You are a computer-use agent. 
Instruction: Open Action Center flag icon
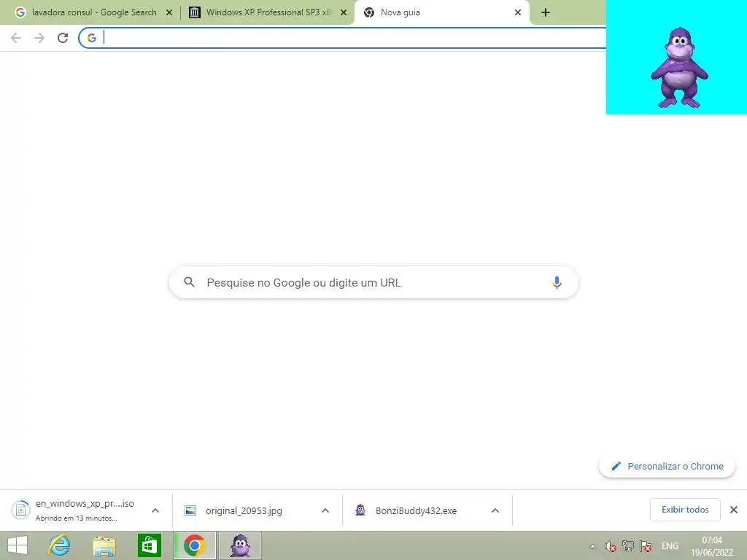[x=646, y=546]
